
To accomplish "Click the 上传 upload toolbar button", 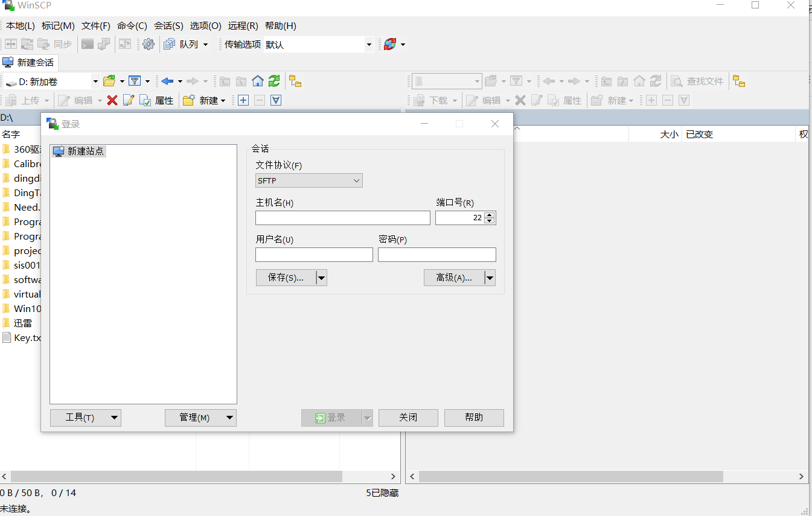I will click(23, 100).
